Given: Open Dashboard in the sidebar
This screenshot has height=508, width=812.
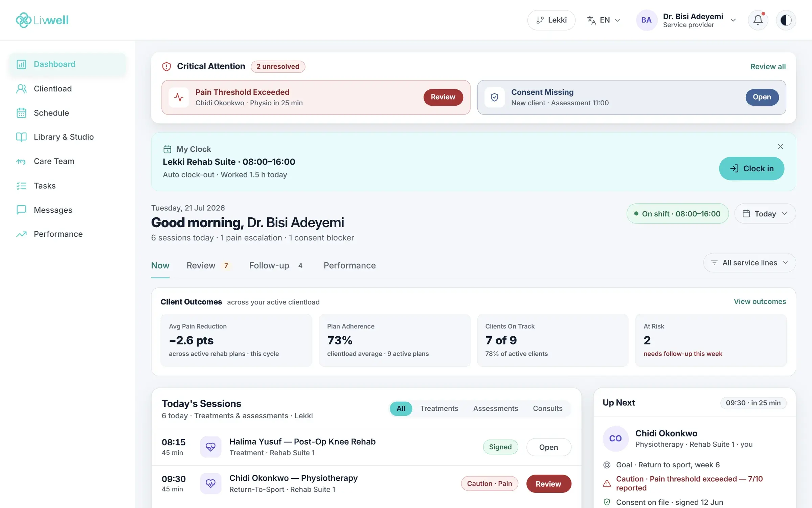Looking at the screenshot, I should 67,64.
